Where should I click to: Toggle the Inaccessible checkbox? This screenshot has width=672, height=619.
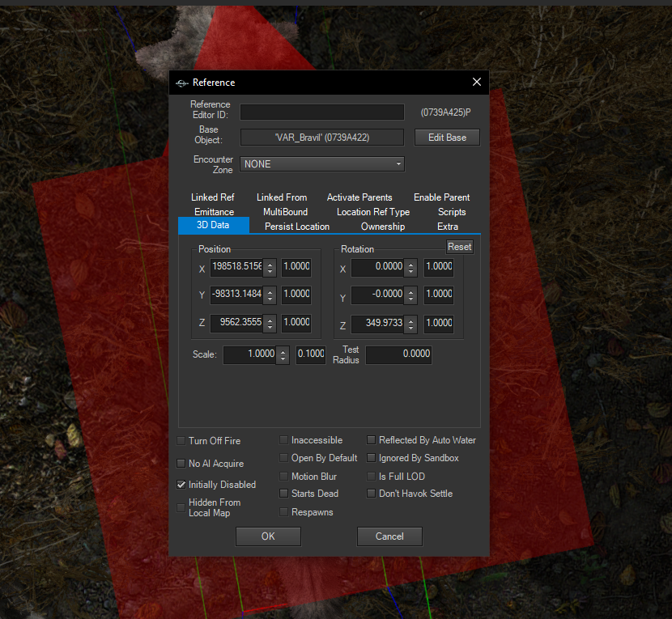[x=283, y=440]
